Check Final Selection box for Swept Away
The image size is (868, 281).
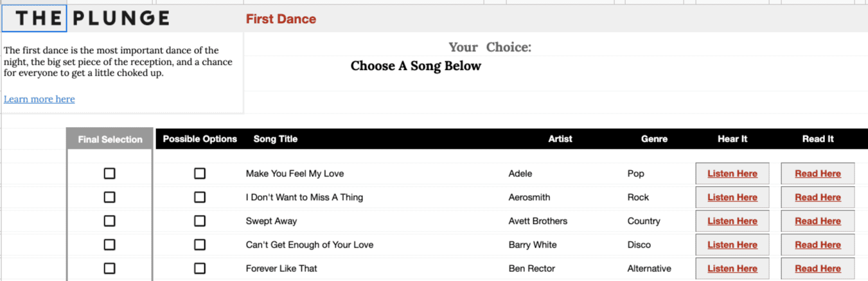click(x=110, y=221)
